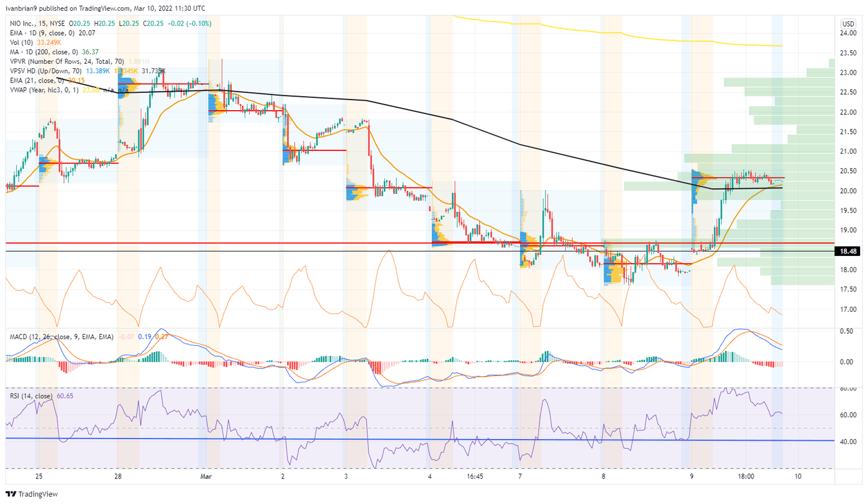Select the NIO Inc., 15, NYSE symbol title
Viewport: 868px width, 504px height.
pyautogui.click(x=37, y=24)
